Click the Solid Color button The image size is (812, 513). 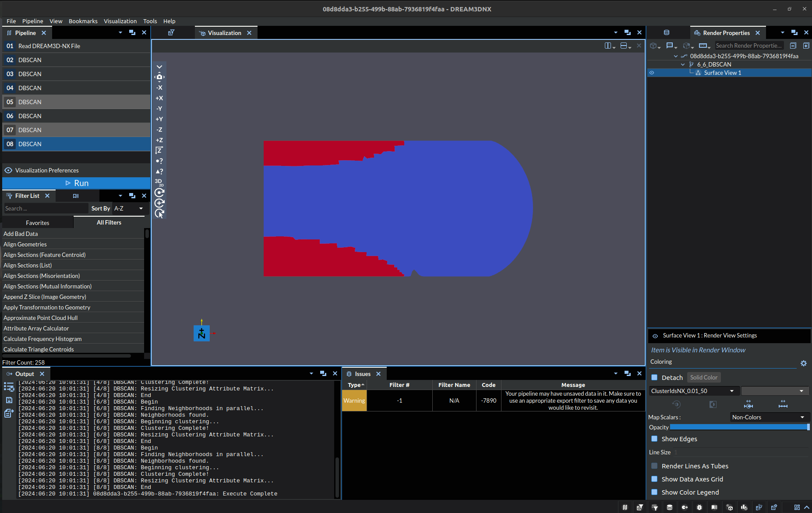click(703, 377)
